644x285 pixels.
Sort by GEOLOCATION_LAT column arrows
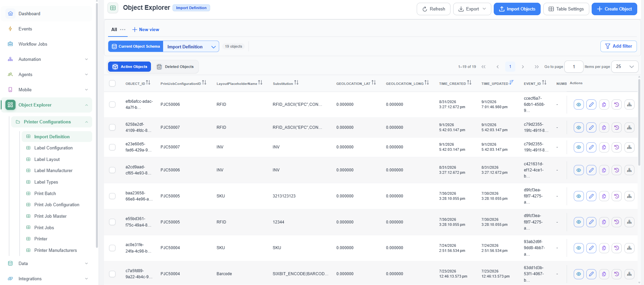373,83
